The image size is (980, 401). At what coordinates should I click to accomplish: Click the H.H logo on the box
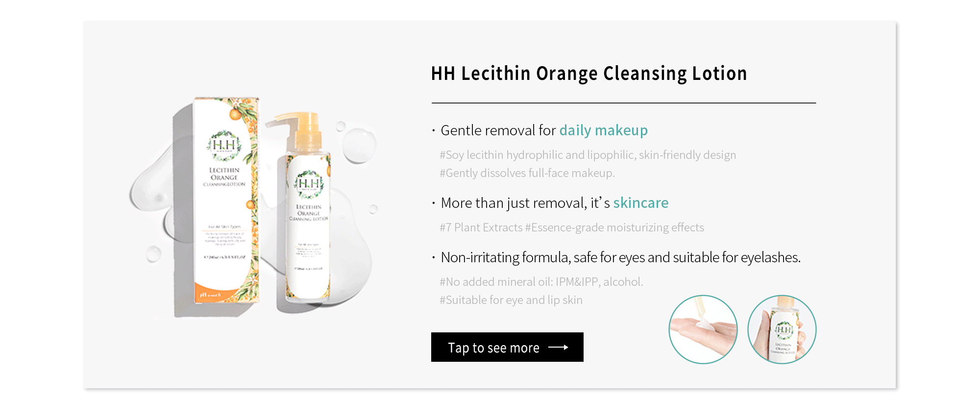[224, 145]
